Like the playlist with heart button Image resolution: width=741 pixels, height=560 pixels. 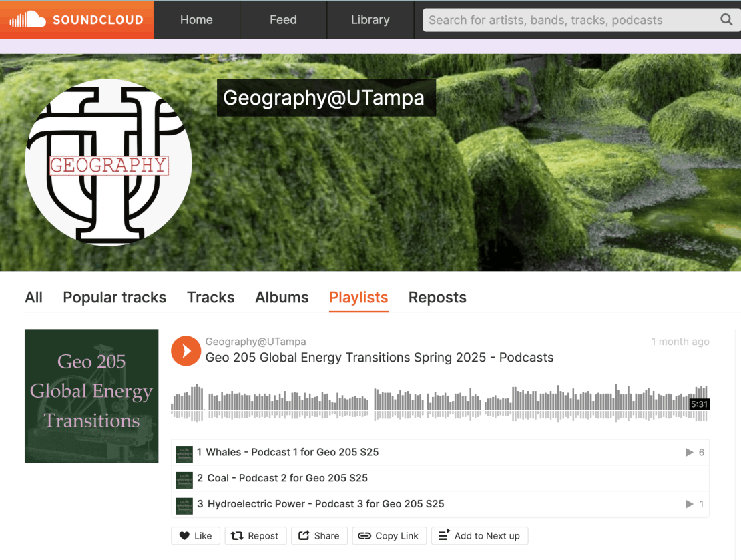coord(195,536)
